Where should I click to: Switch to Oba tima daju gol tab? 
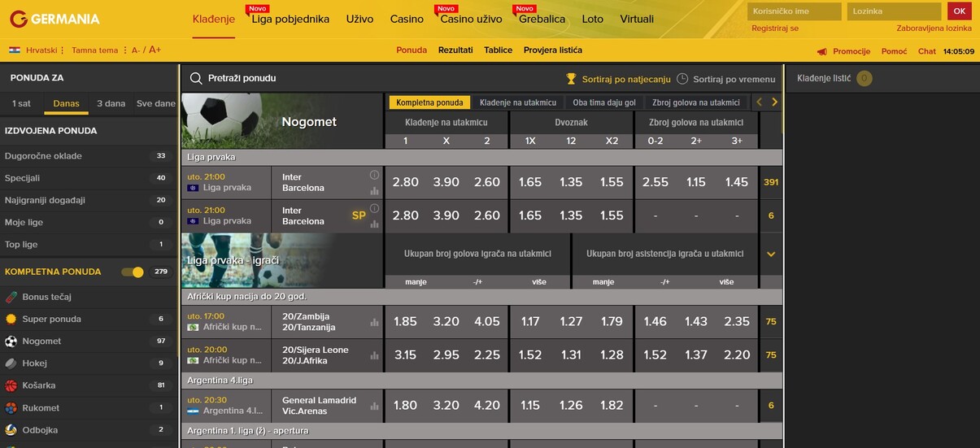click(604, 102)
